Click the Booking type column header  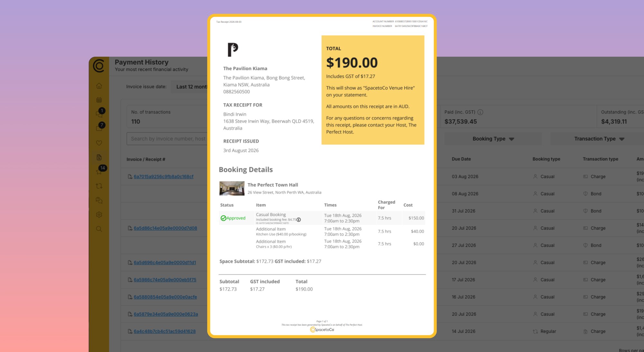[546, 159]
